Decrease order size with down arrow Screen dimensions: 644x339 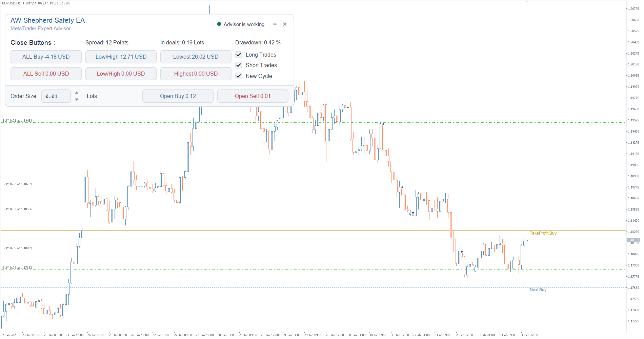(x=77, y=99)
